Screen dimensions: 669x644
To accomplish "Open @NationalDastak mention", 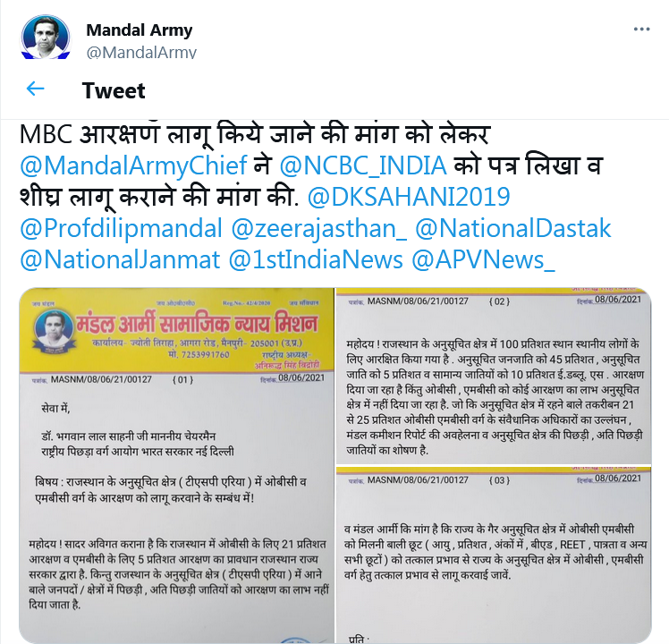I will pos(513,228).
